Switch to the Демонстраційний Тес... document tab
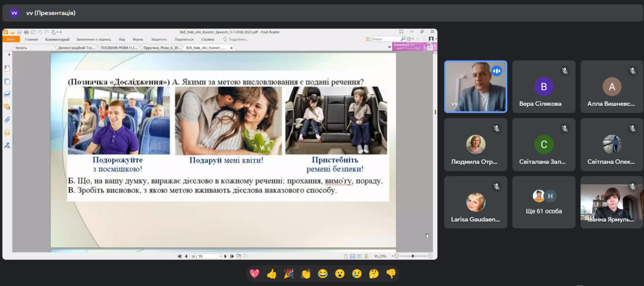 pyautogui.click(x=76, y=48)
